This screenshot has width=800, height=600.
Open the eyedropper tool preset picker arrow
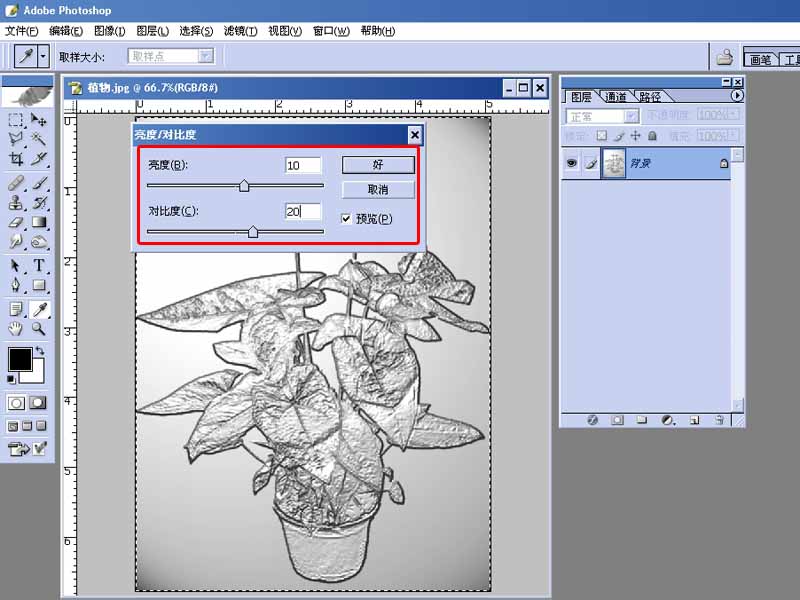[x=43, y=57]
